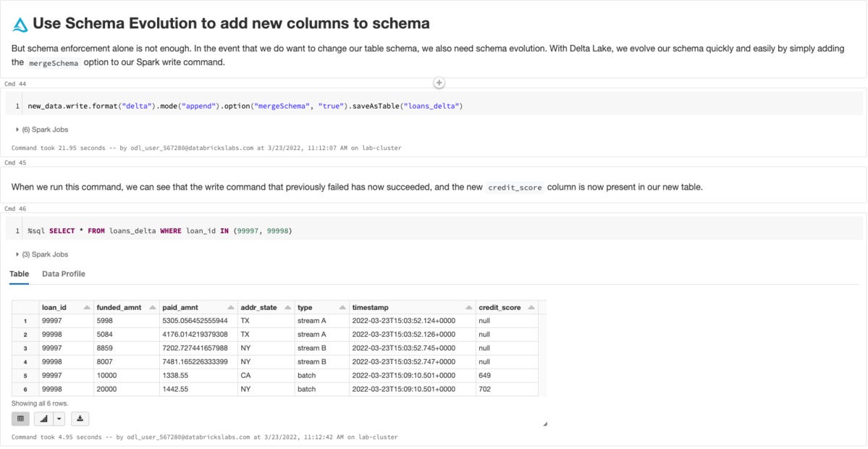Click into the SQL SELECT query cell

[x=159, y=230]
